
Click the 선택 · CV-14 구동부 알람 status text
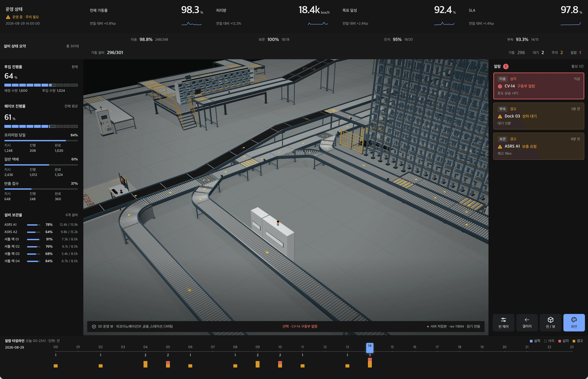point(300,327)
